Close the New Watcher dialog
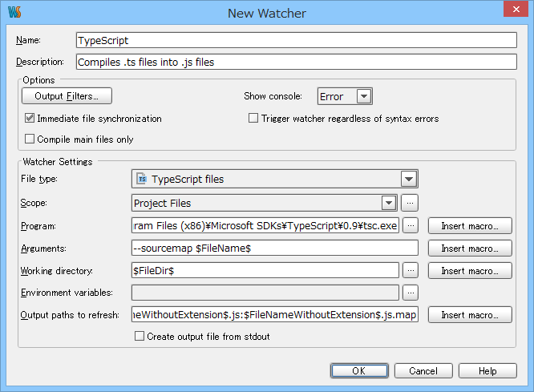Viewport: 534px width, 392px height. pyautogui.click(x=516, y=9)
